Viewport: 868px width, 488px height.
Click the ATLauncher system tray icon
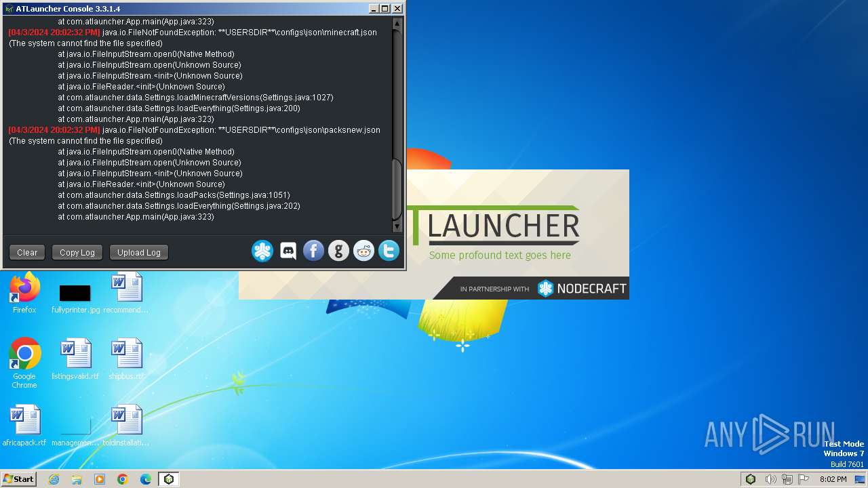point(751,479)
